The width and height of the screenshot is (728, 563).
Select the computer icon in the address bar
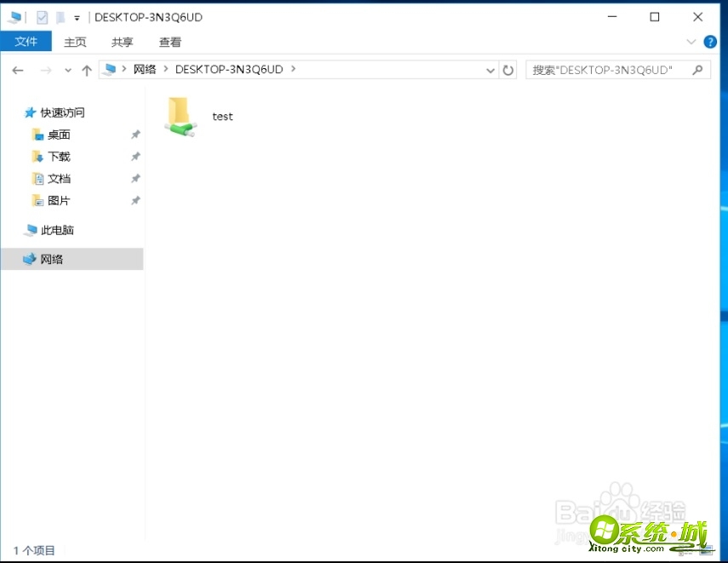pyautogui.click(x=111, y=69)
